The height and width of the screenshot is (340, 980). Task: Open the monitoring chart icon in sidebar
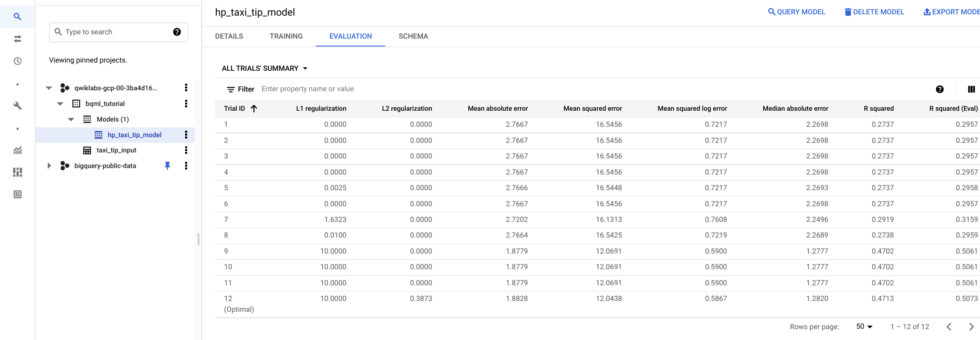pos(17,150)
